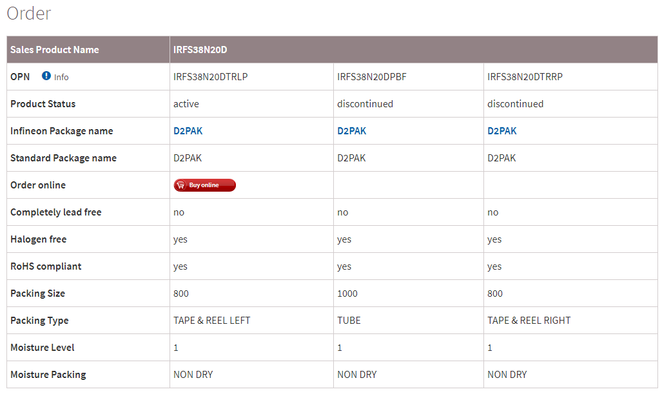Click the IRFS38N20D header cell
Viewport: 671px width, 393px height.
pos(413,50)
